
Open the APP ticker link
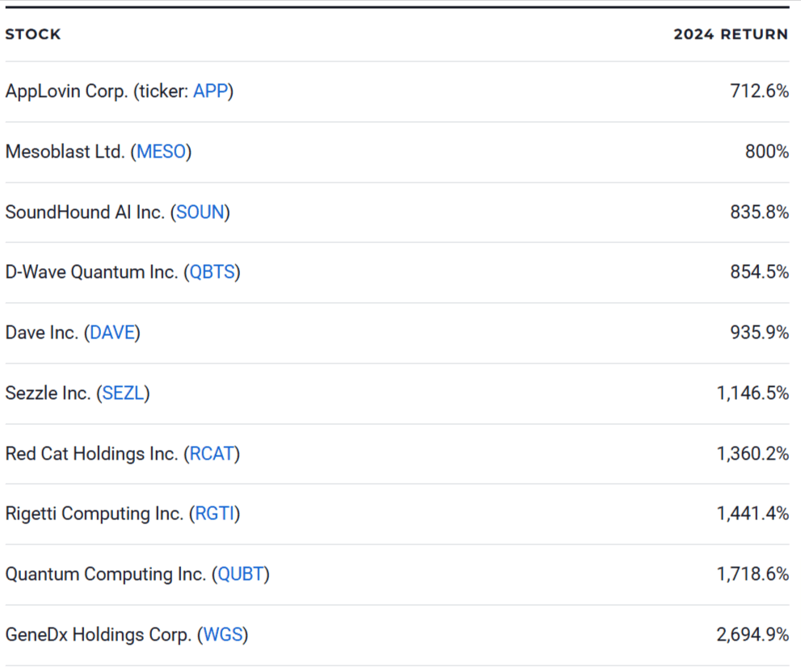pyautogui.click(x=210, y=91)
